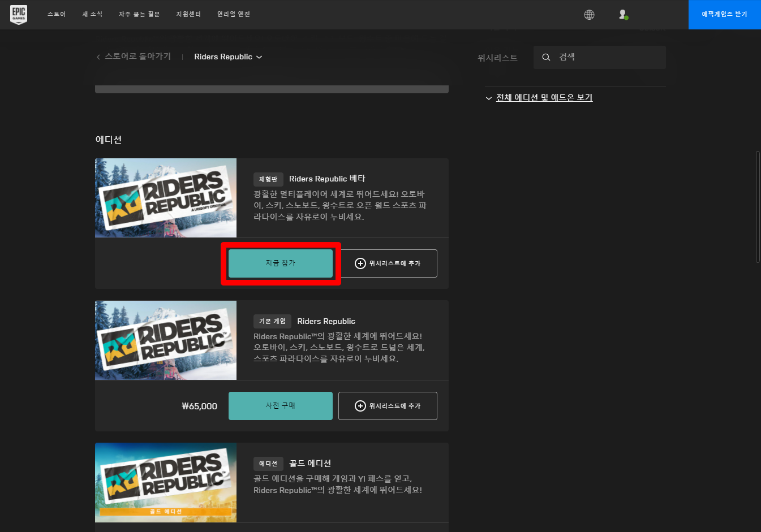Image resolution: width=761 pixels, height=532 pixels.
Task: Open the Riders Republic 베타 thumbnail
Action: point(166,198)
